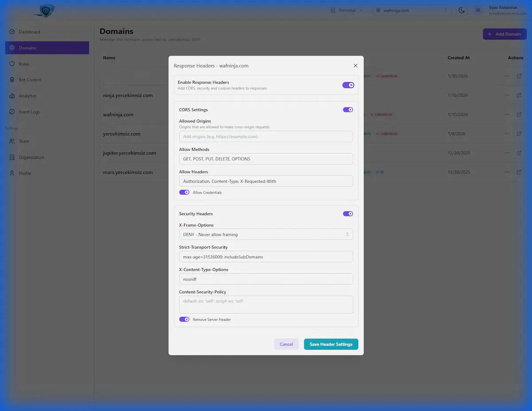Go to Team settings page
The width and height of the screenshot is (532, 411).
pos(47,141)
